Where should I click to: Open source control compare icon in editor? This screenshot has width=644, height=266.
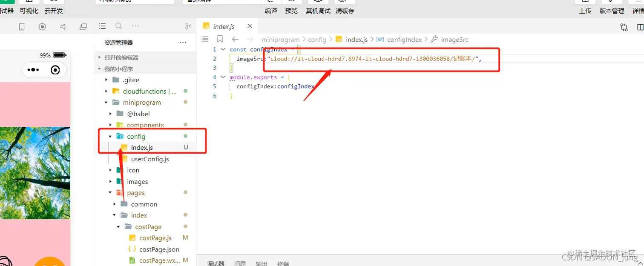point(624,27)
